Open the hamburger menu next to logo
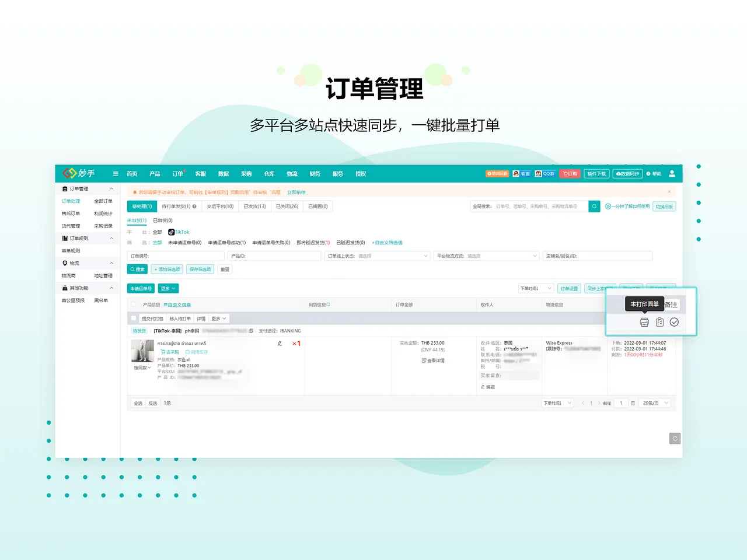This screenshot has height=560, width=747. pyautogui.click(x=114, y=173)
